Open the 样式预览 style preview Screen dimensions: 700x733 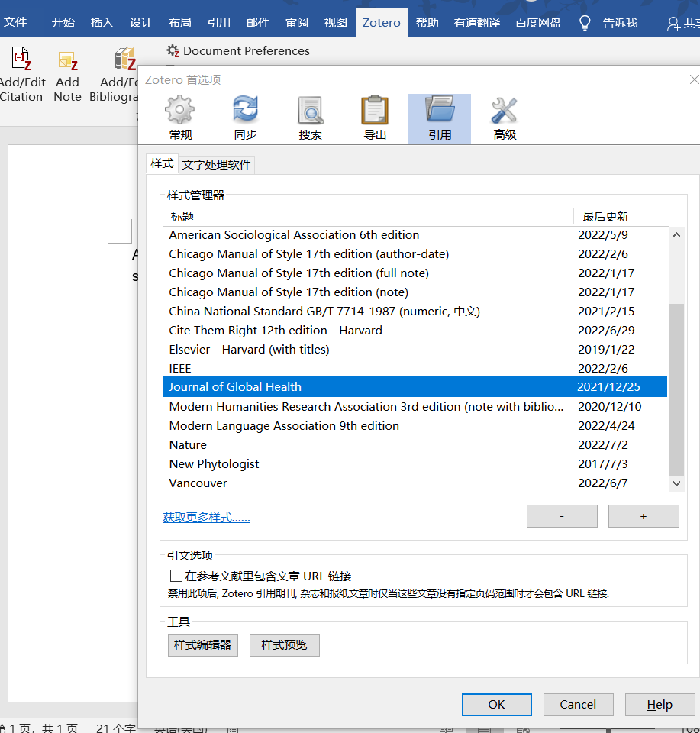(285, 645)
